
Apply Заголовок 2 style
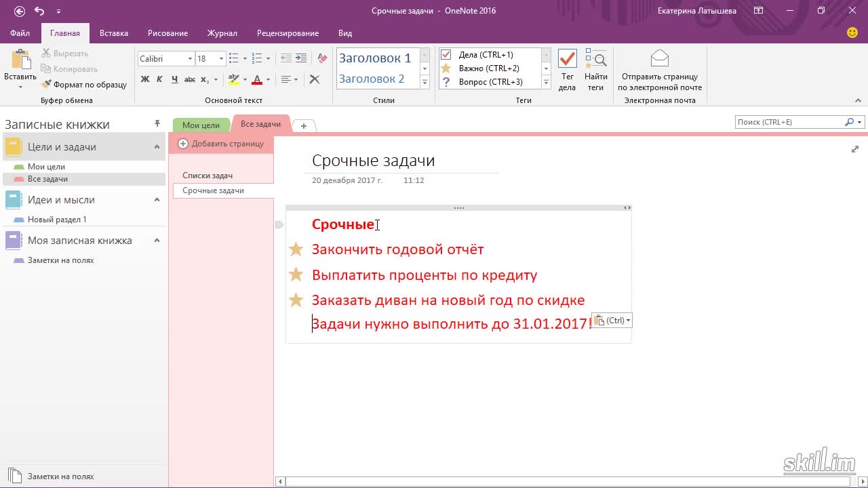point(372,79)
